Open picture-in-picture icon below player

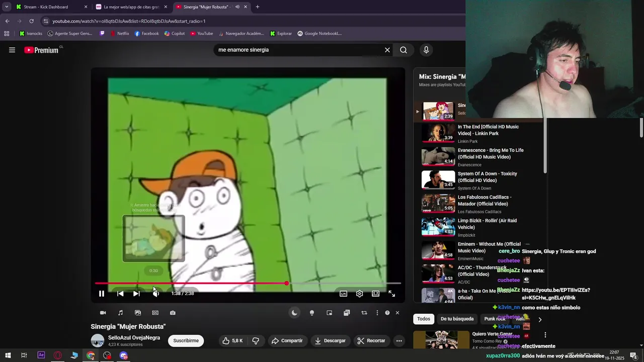[x=330, y=313]
